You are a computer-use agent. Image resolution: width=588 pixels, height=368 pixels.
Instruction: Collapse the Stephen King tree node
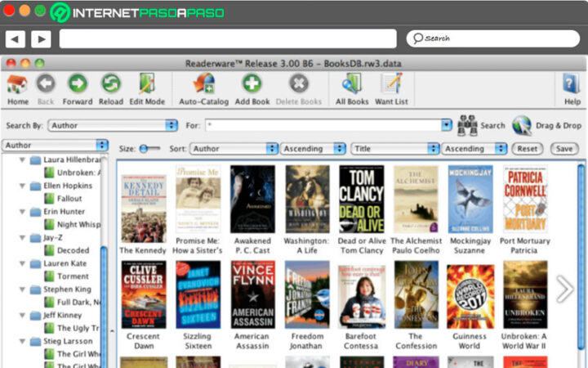[x=22, y=289]
